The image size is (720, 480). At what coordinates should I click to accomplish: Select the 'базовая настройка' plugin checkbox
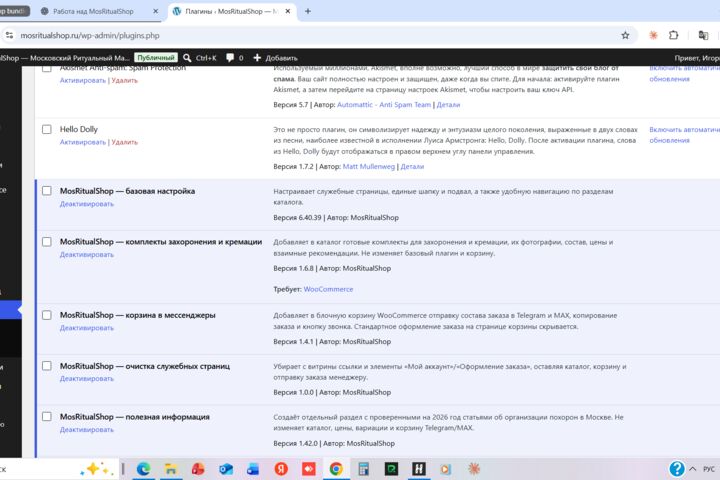point(46,191)
